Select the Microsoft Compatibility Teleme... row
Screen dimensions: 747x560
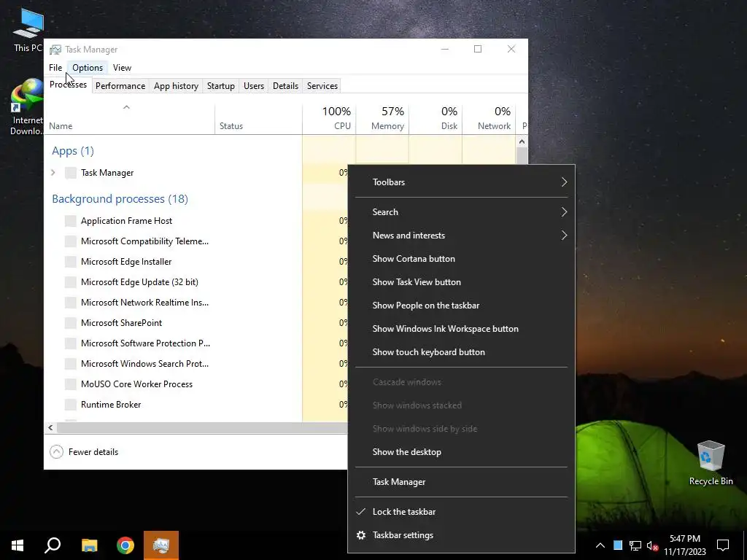point(196,241)
